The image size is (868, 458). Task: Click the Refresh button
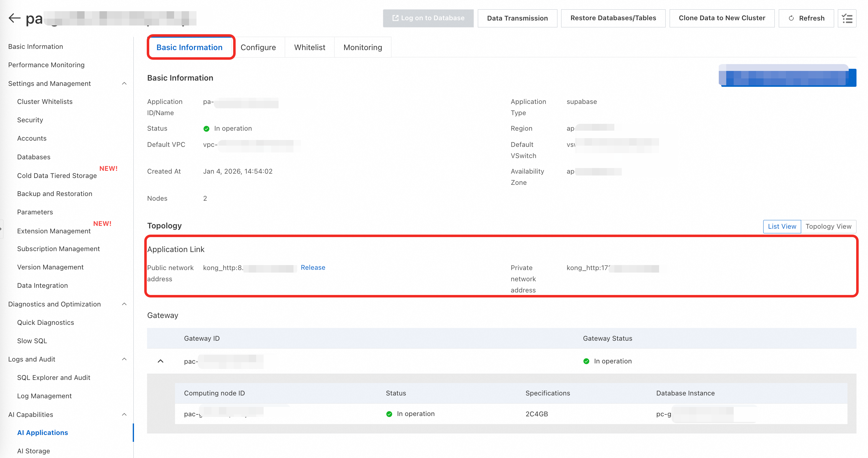pyautogui.click(x=806, y=18)
